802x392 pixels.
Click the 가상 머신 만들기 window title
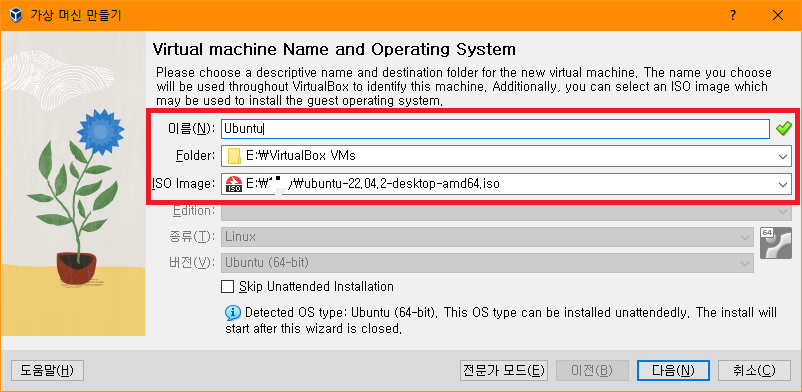[x=76, y=15]
